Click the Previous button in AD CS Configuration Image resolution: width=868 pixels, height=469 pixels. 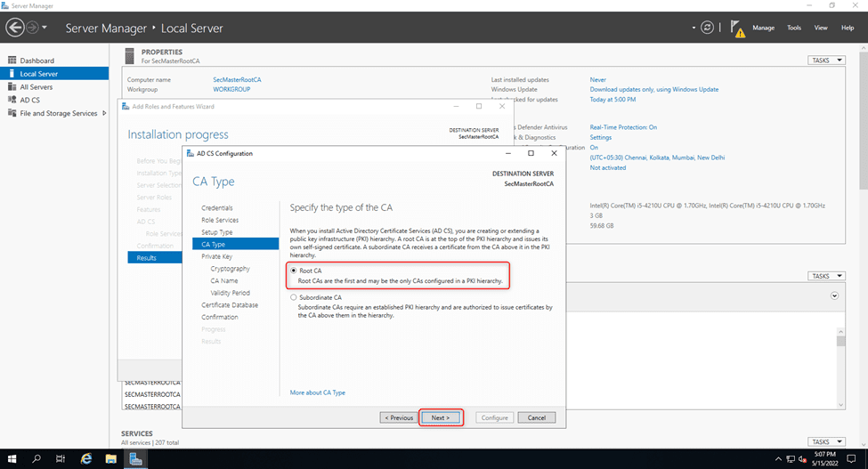click(x=399, y=417)
